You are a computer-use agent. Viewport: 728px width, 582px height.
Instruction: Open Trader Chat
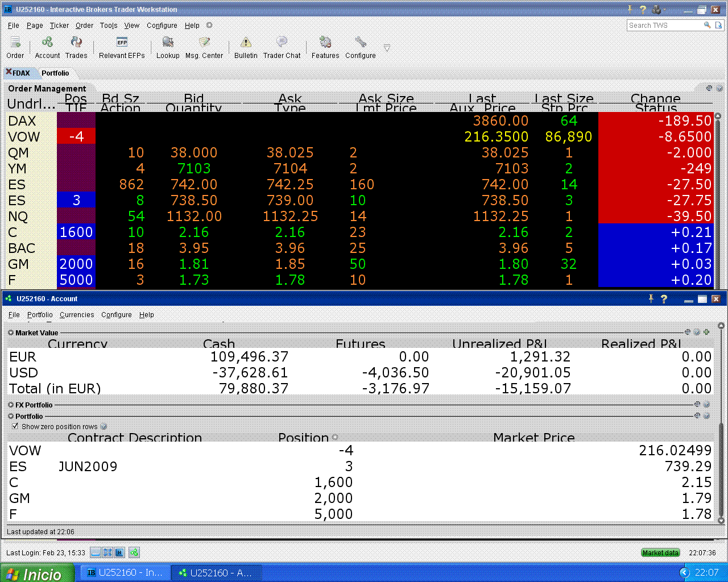click(282, 47)
